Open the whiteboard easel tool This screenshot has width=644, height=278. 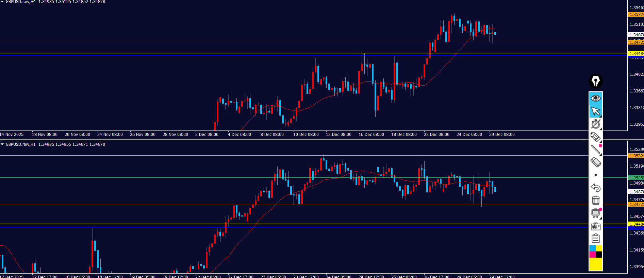(596, 213)
